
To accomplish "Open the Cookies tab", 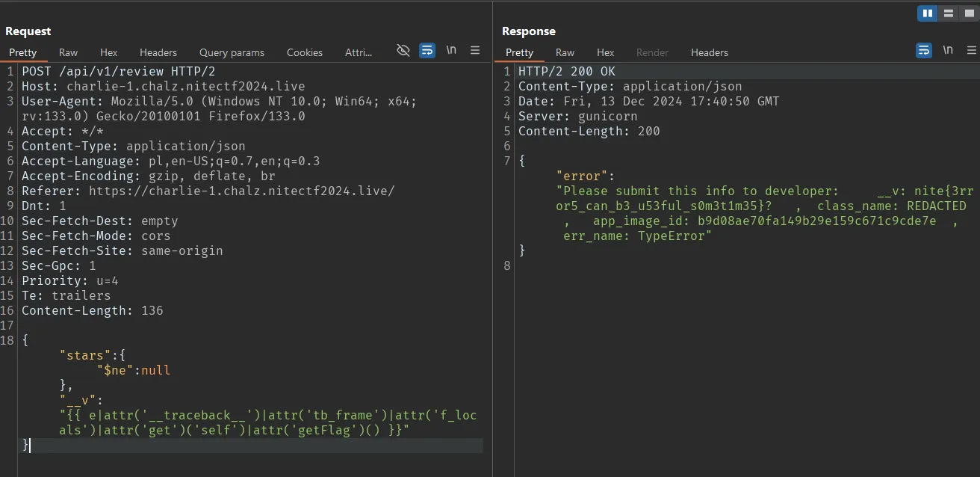I will [x=305, y=52].
